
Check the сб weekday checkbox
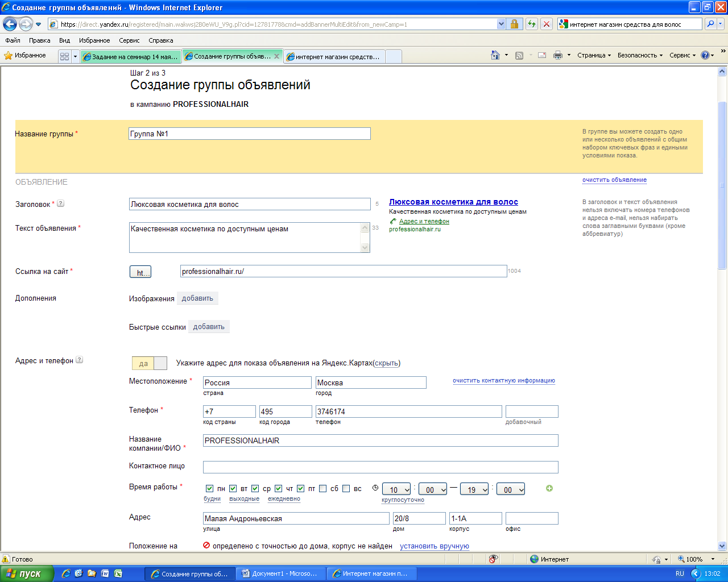pos(323,488)
